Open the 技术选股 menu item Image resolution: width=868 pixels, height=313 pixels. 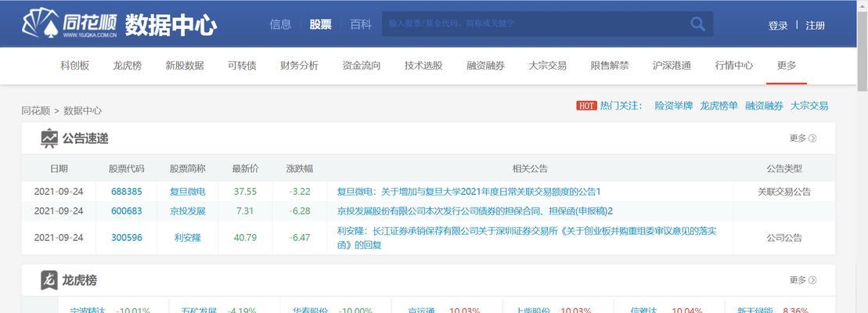click(423, 65)
